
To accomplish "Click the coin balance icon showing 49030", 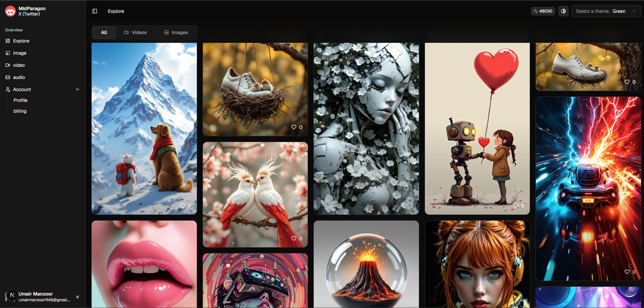I will pos(535,11).
